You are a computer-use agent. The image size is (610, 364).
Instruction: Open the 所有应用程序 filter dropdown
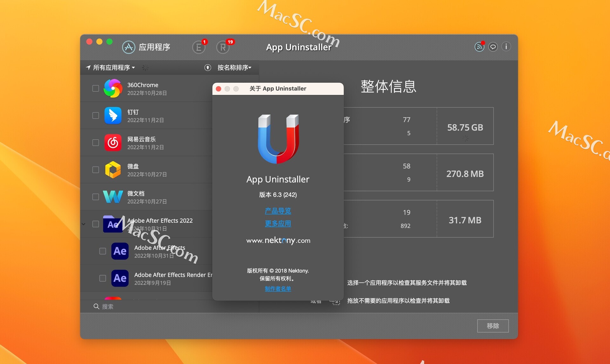click(x=111, y=68)
